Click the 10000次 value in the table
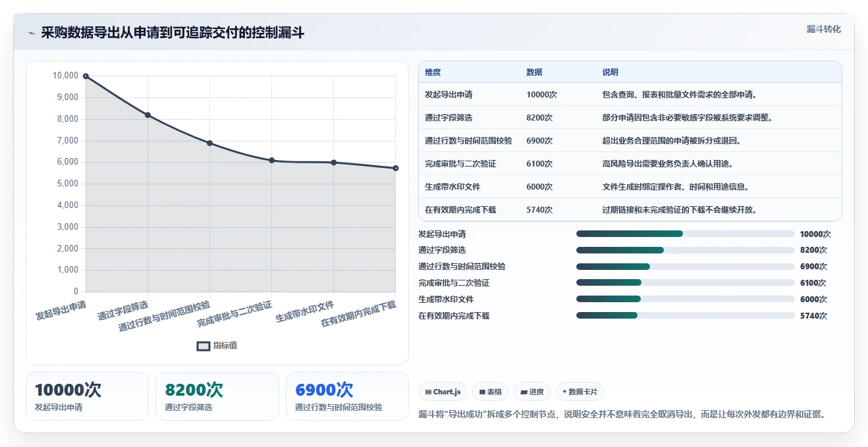868x447 pixels. 541,95
